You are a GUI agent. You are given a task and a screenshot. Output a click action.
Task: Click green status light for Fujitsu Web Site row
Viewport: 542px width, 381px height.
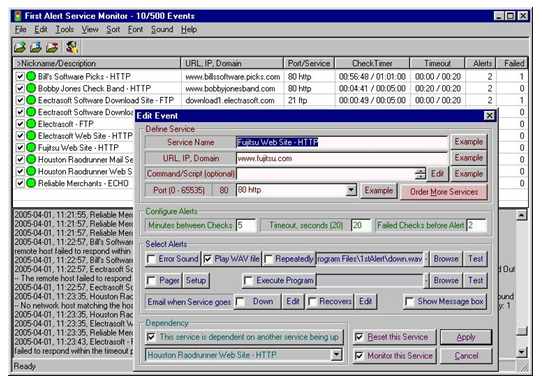[31, 148]
